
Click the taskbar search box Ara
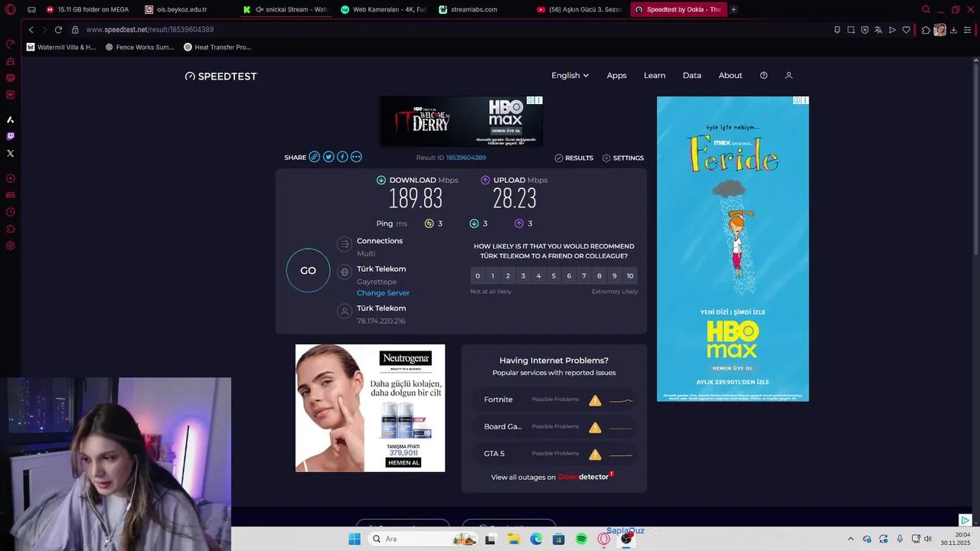[x=423, y=539]
